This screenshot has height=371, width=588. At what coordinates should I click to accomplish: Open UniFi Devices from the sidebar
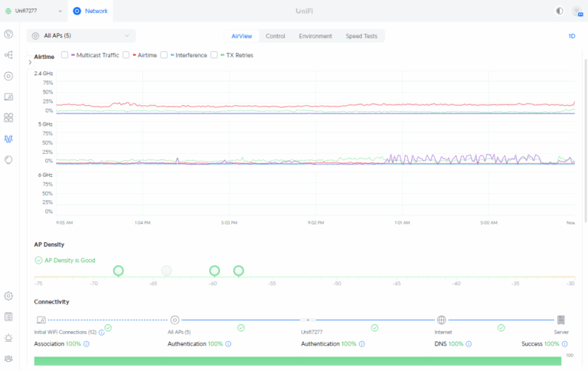click(8, 76)
